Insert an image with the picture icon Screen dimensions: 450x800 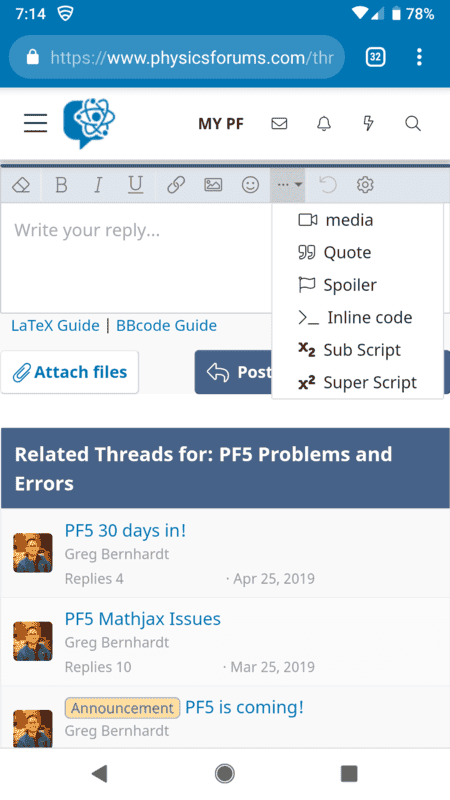[x=213, y=185]
